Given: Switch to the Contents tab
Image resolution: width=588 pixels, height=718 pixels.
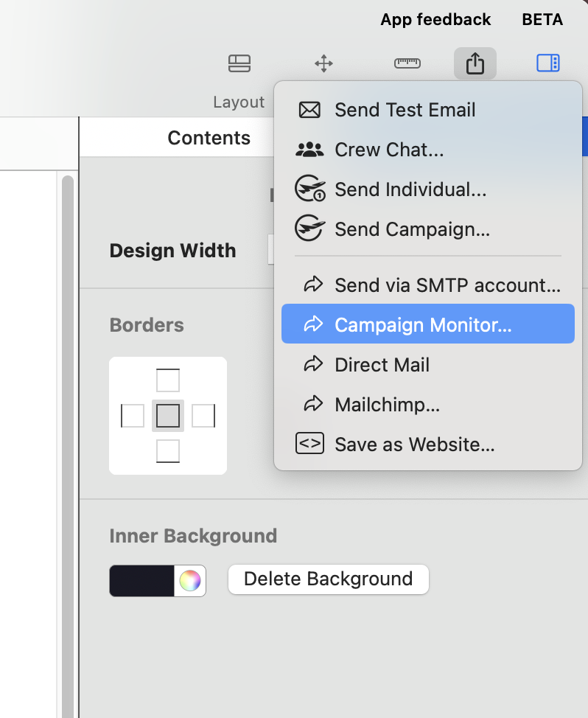Looking at the screenshot, I should point(209,138).
